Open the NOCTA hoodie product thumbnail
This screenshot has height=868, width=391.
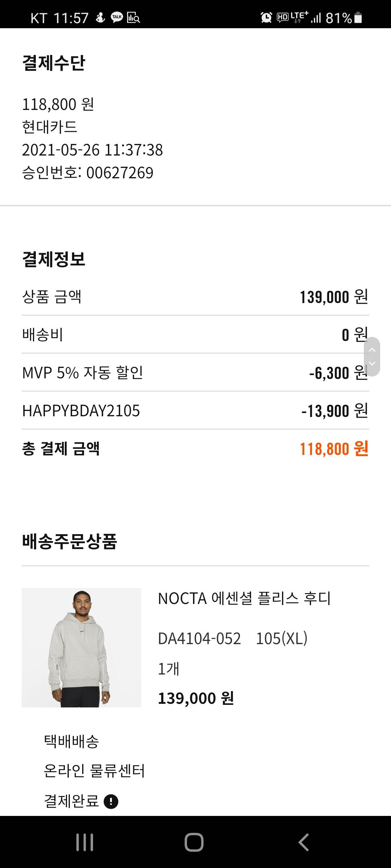(x=81, y=647)
